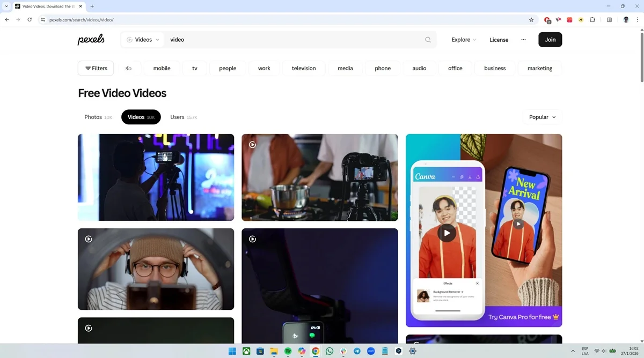Open the browser Extensions puzzle icon

[592, 19]
